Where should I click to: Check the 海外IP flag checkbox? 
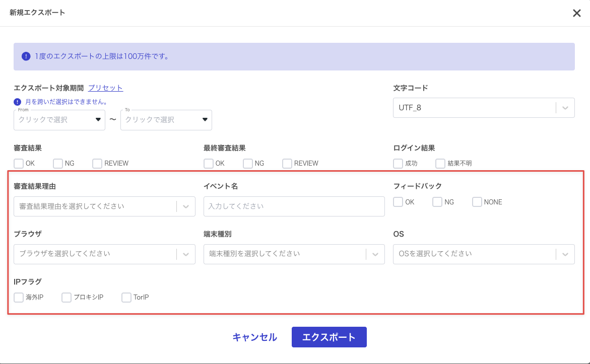click(x=19, y=298)
